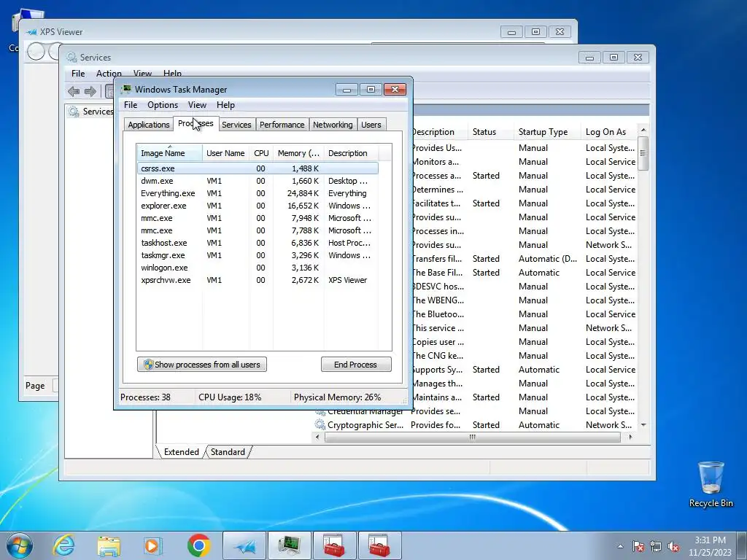Sort processes by CPU column
Viewport: 747px width, 560px height.
point(261,153)
